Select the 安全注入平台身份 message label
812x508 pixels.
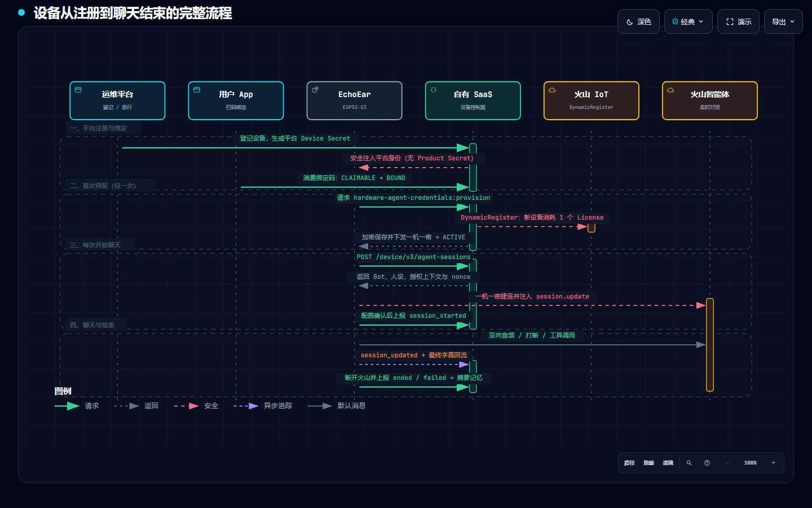click(x=412, y=158)
